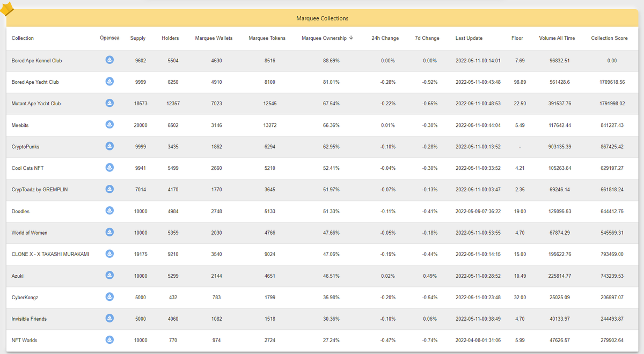
Task: Sort by Marquee Ownership column header
Action: click(x=327, y=38)
